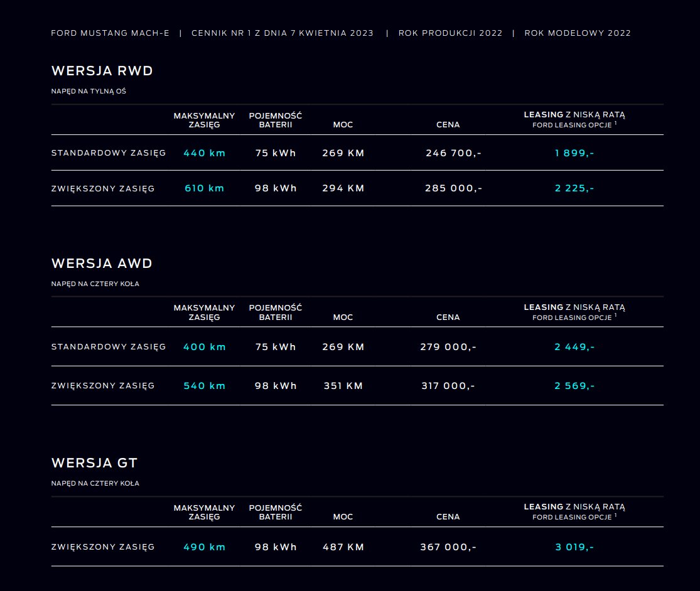Click the 610 km range value

(x=204, y=188)
